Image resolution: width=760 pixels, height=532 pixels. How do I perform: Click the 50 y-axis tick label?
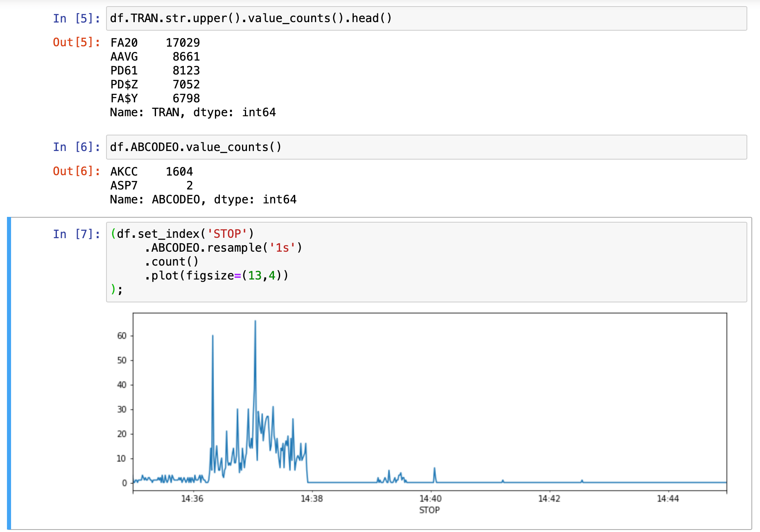(122, 360)
